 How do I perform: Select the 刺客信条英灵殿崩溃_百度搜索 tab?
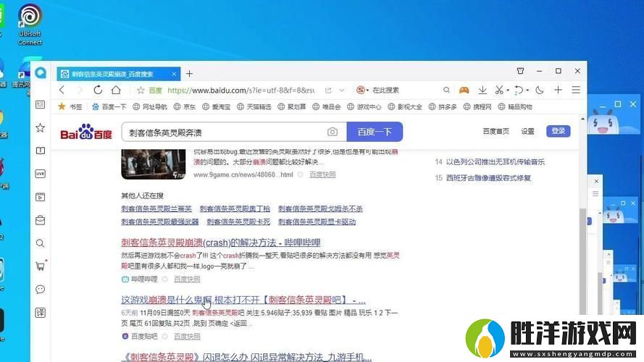(x=118, y=74)
